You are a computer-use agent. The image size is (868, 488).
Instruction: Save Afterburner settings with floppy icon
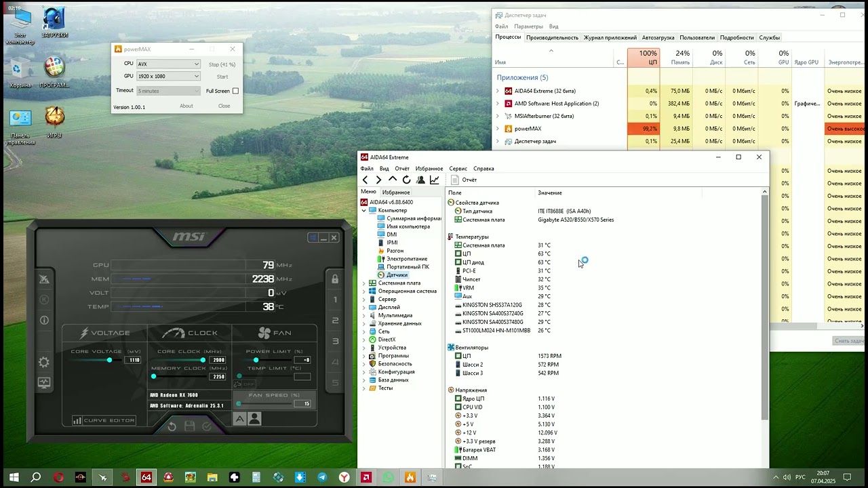[190, 426]
